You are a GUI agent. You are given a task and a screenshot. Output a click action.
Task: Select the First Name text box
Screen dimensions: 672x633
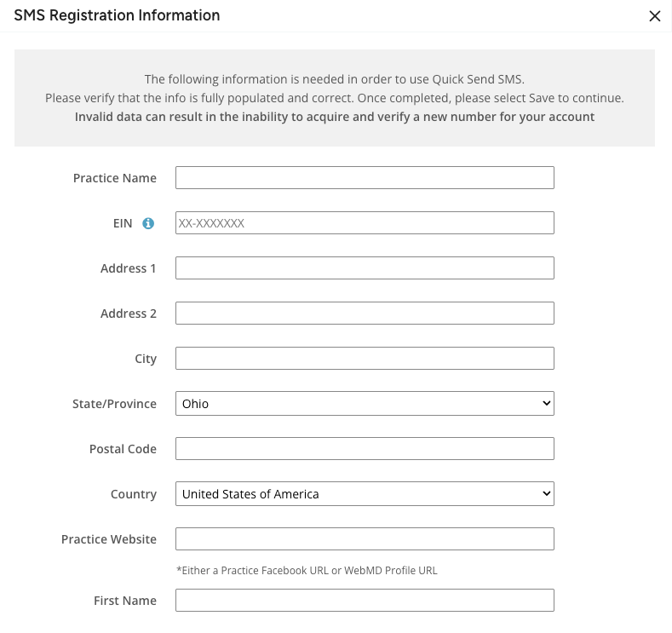click(365, 601)
